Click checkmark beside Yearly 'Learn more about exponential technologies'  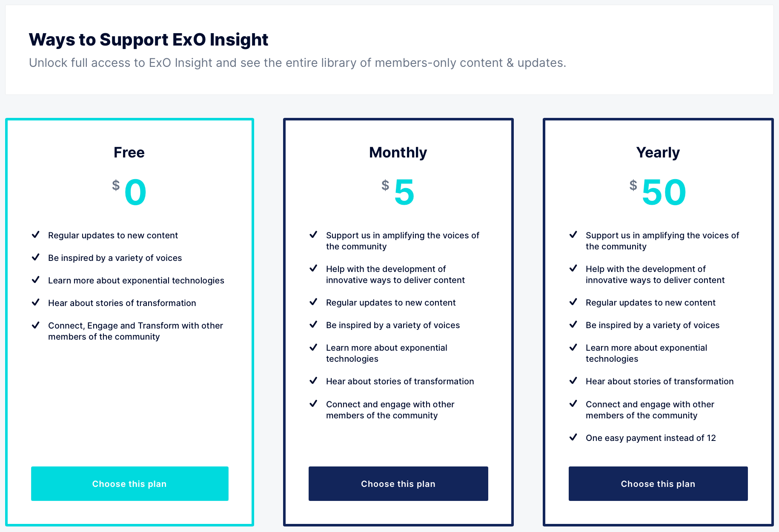click(x=573, y=347)
